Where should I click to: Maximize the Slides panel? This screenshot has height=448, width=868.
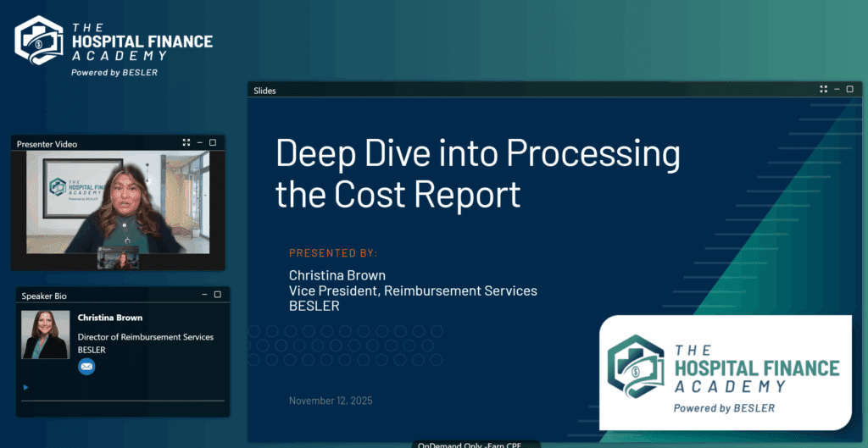pos(850,89)
